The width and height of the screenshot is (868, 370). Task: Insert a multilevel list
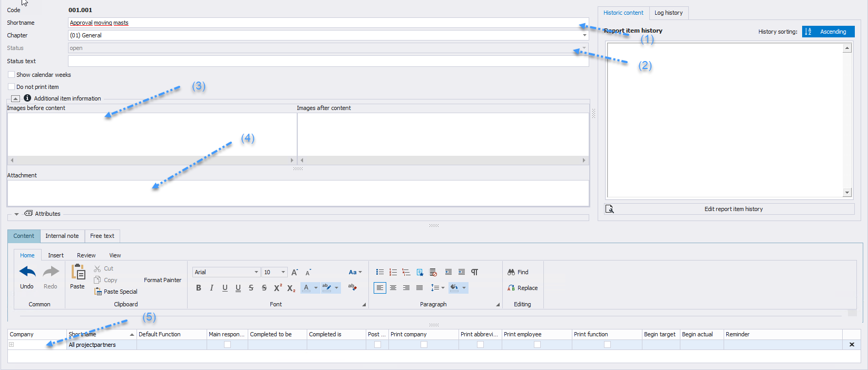coord(406,272)
